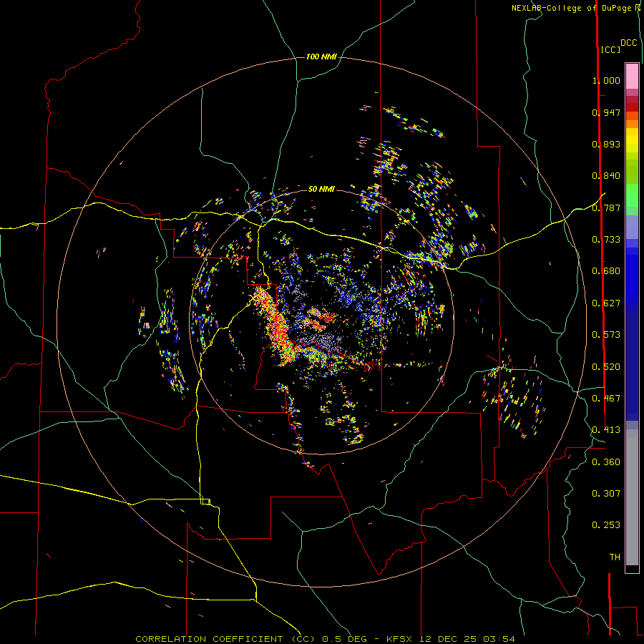Image resolution: width=644 pixels, height=644 pixels.
Task: Click the 0.627 legend value
Action: coord(606,303)
